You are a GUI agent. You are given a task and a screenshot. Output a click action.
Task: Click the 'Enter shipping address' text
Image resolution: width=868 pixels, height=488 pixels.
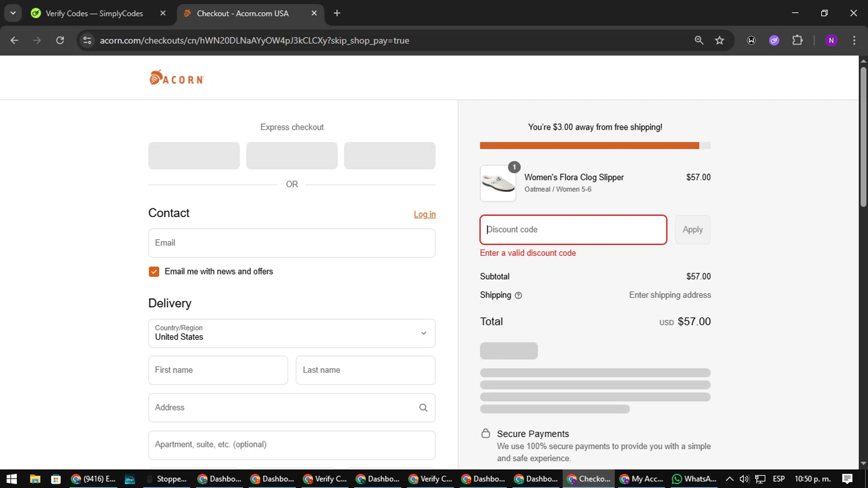click(670, 295)
